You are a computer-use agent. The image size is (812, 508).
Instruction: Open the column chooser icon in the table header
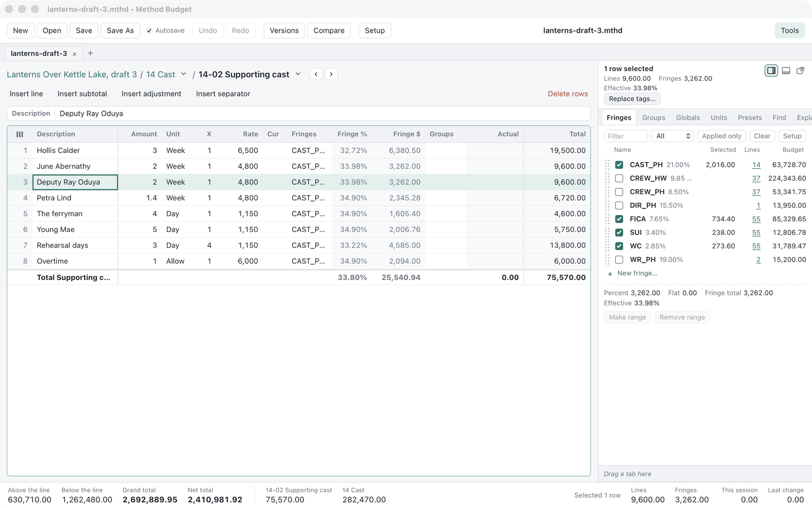[20, 134]
